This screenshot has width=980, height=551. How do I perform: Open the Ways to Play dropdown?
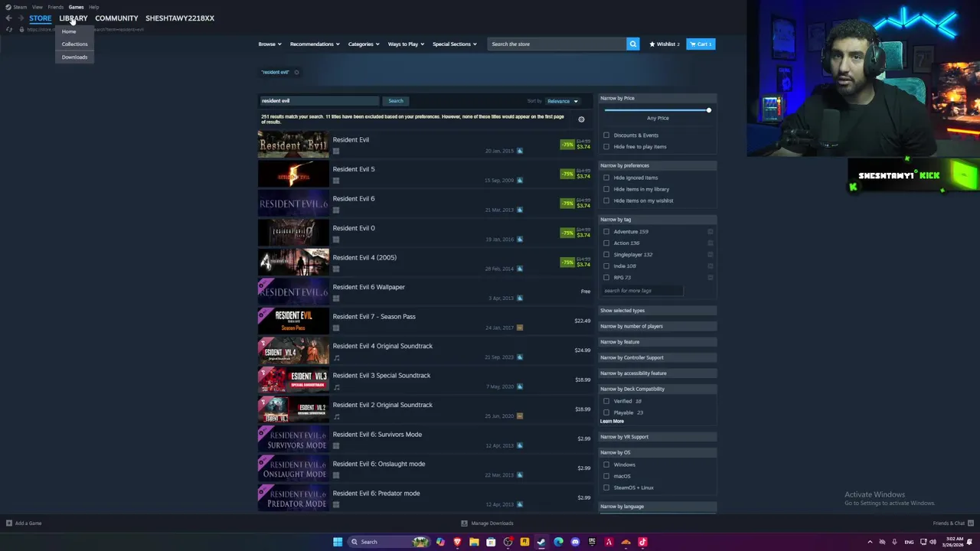406,44
